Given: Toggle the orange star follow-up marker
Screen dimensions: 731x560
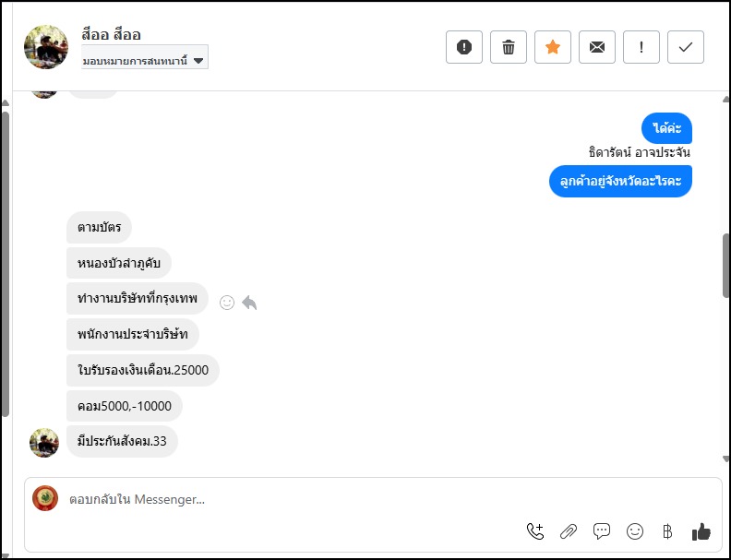Looking at the screenshot, I should 553,47.
